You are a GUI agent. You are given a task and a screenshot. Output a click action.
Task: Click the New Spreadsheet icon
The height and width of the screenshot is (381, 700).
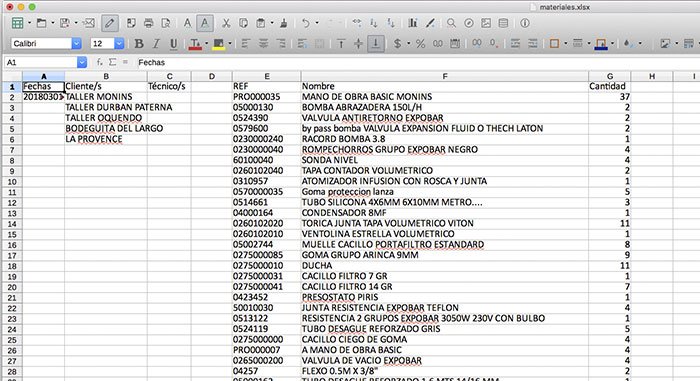coord(17,23)
